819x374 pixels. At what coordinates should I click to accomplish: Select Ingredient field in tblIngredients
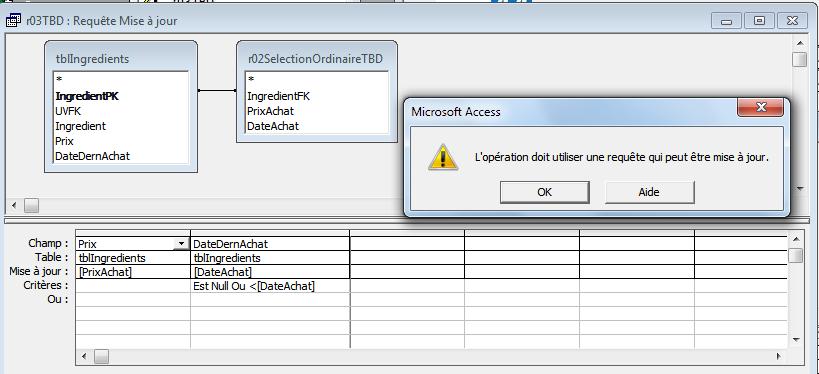click(x=80, y=126)
